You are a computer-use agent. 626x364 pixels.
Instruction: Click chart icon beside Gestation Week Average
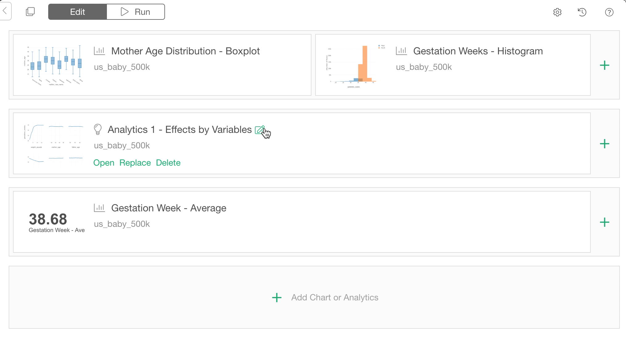[99, 208]
